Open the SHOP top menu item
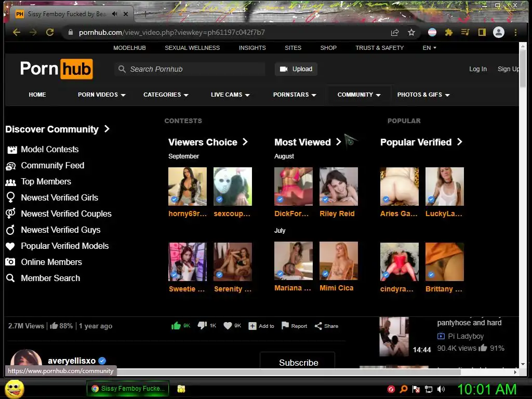The image size is (532, 399). pos(328,48)
